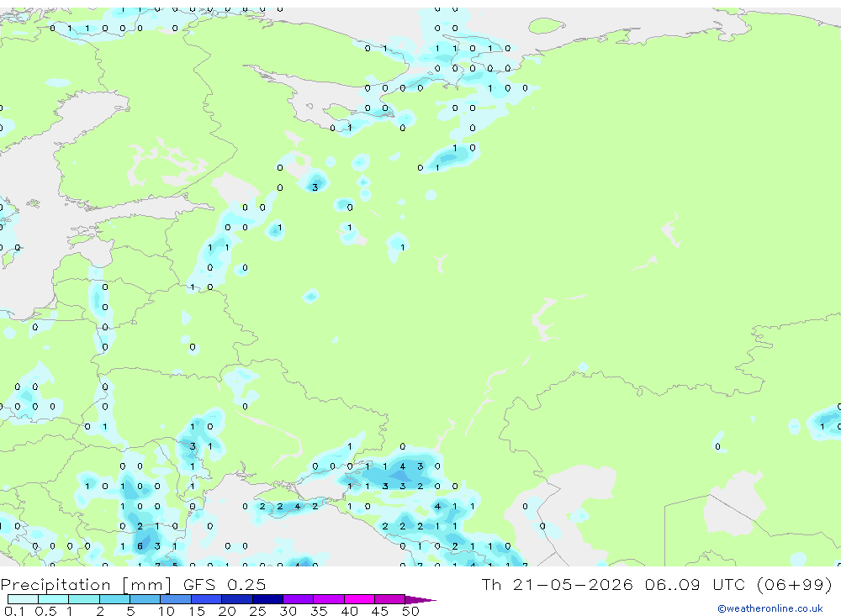Pick the 15–20 mm legend color box
The width and height of the screenshot is (841, 616).
207,599
